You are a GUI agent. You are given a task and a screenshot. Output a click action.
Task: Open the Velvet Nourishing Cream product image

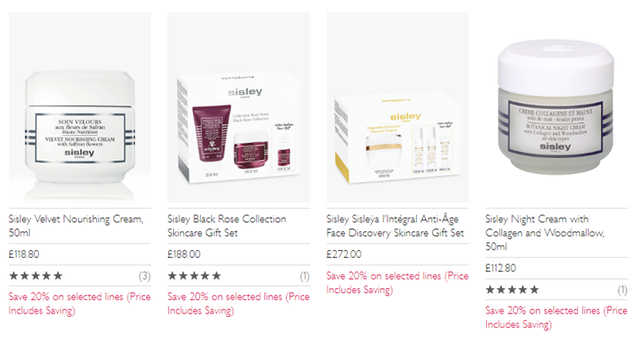[x=79, y=107]
